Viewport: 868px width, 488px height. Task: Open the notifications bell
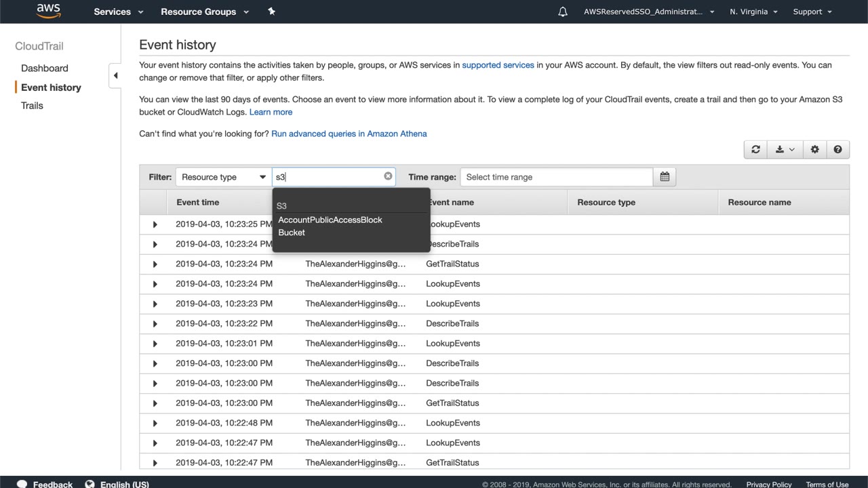(x=563, y=12)
